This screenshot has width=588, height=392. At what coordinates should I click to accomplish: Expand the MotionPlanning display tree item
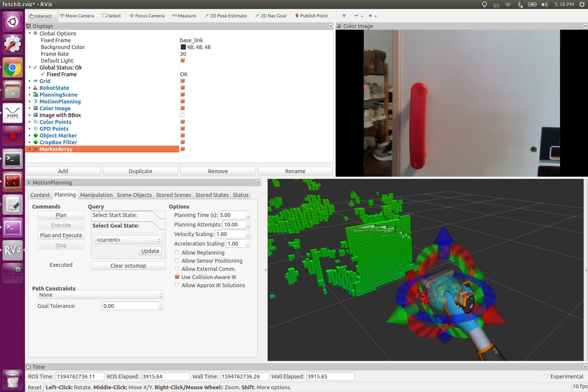30,101
